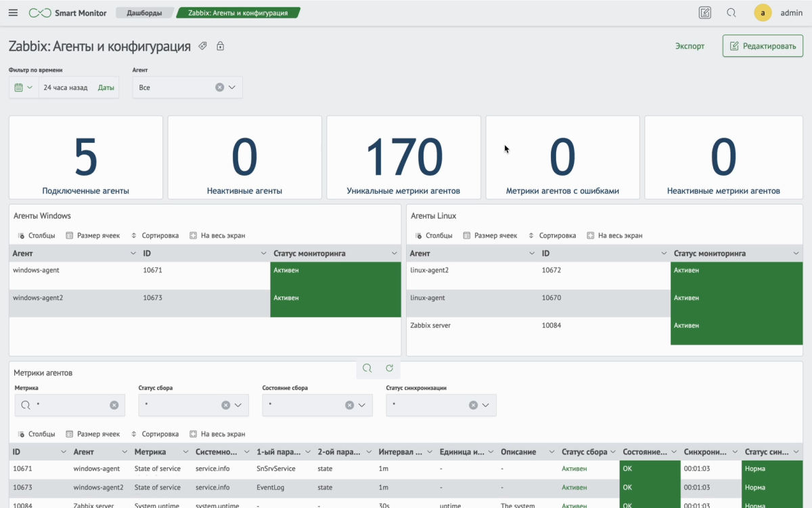Open Размер ячеек in Агенты Linux panel
This screenshot has height=508, width=812.
490,236
